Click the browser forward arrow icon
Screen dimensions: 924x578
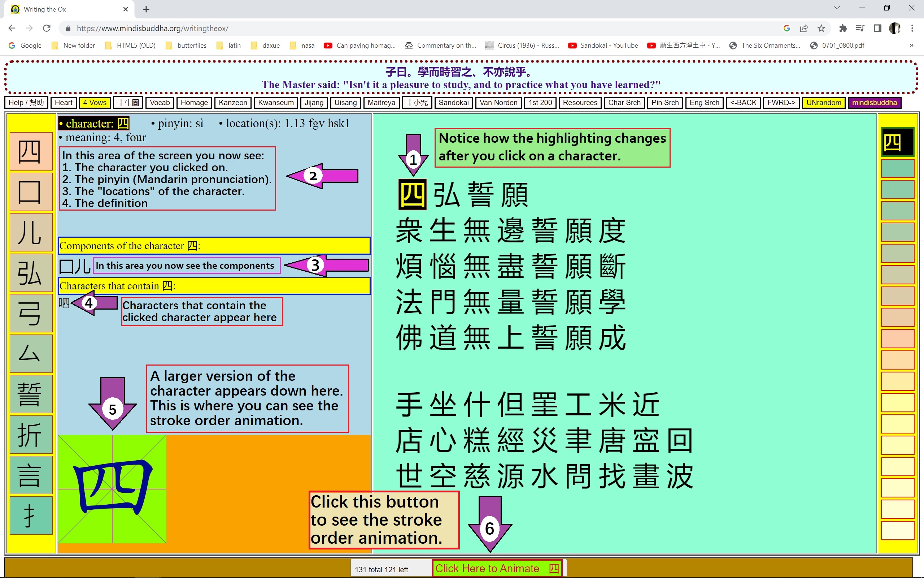[29, 28]
